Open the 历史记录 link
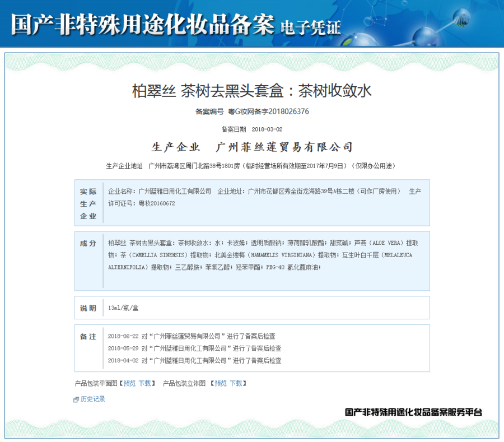This screenshot has width=504, height=442. point(92,399)
